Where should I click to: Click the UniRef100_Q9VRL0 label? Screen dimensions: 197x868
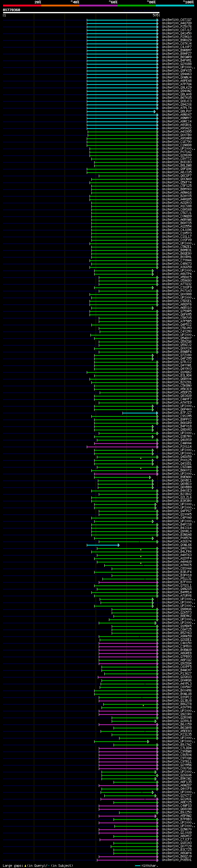coord(176,531)
